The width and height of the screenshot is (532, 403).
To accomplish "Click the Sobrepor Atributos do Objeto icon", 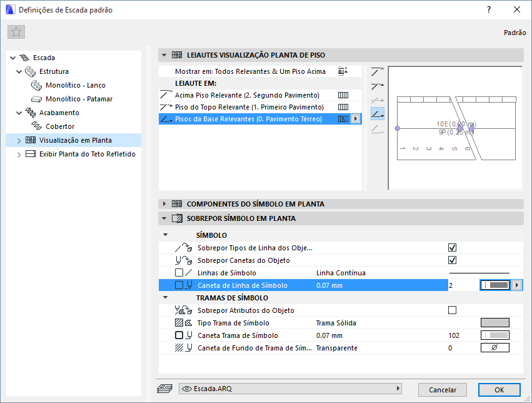I will [184, 310].
